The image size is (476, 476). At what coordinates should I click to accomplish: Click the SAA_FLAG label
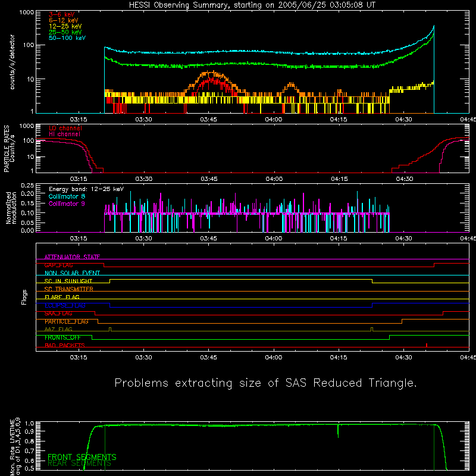(x=58, y=314)
